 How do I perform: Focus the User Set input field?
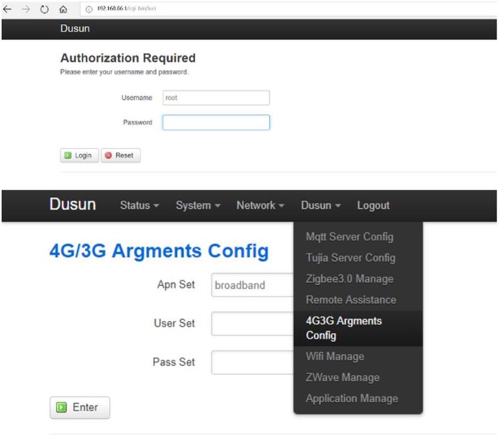click(x=253, y=324)
